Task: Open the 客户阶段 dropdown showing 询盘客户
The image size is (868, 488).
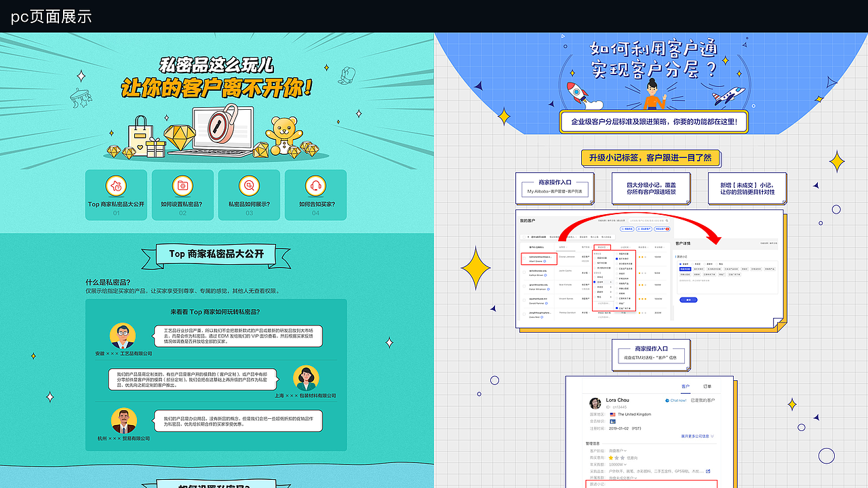Action: 618,451
